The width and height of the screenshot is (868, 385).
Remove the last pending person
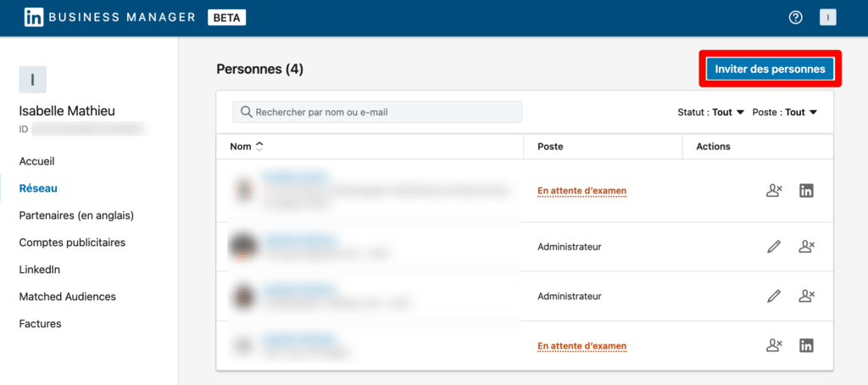click(x=773, y=345)
